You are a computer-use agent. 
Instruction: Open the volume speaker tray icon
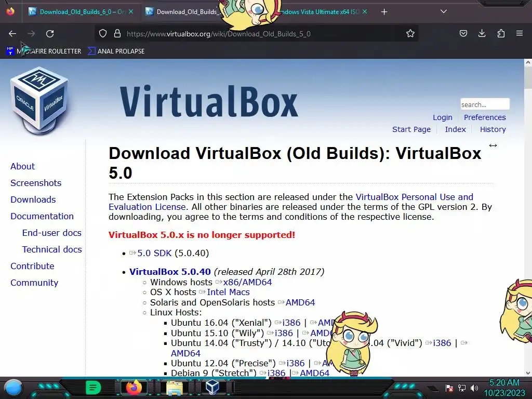[x=474, y=388]
